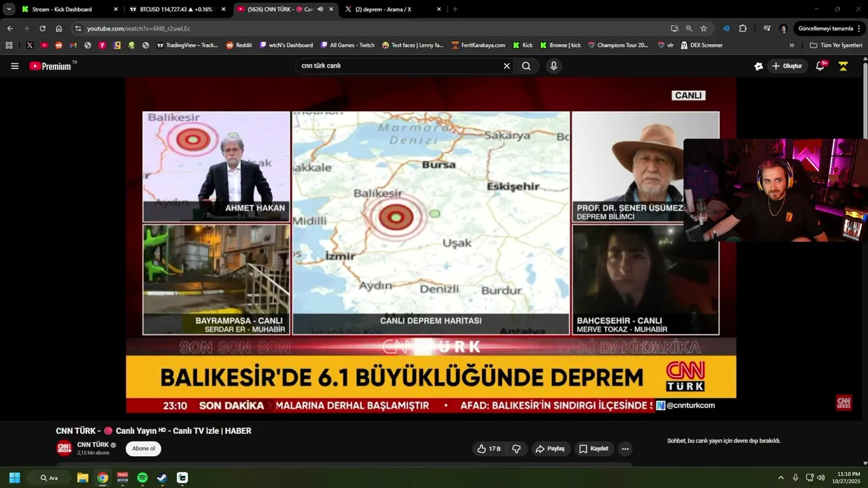The image size is (868, 488).
Task: Click the CNN TÜRK live video player
Action: click(x=431, y=245)
